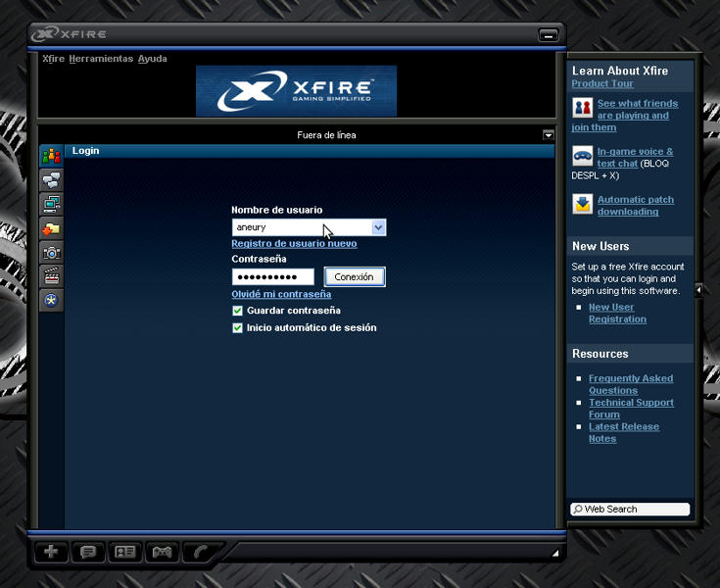Click the chat bubble icon in bottom bar
Image resolution: width=720 pixels, height=588 pixels.
[88, 551]
